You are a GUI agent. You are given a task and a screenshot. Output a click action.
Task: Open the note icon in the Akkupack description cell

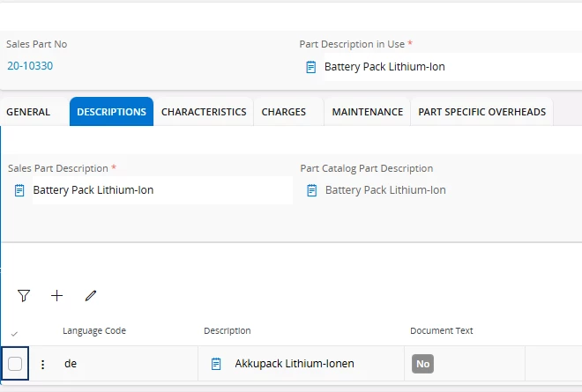click(x=216, y=364)
